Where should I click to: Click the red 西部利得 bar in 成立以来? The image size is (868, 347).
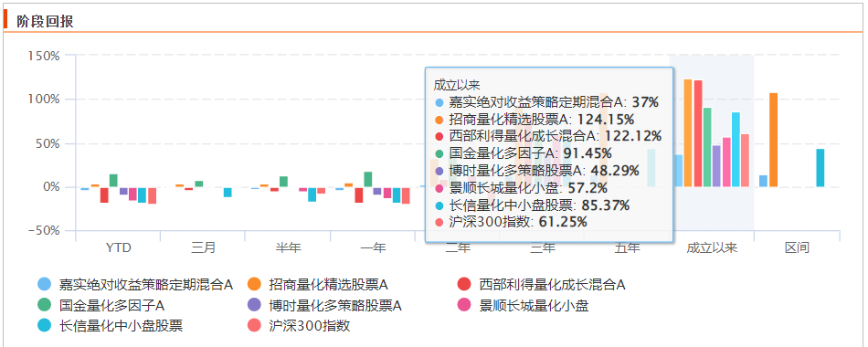click(x=698, y=133)
